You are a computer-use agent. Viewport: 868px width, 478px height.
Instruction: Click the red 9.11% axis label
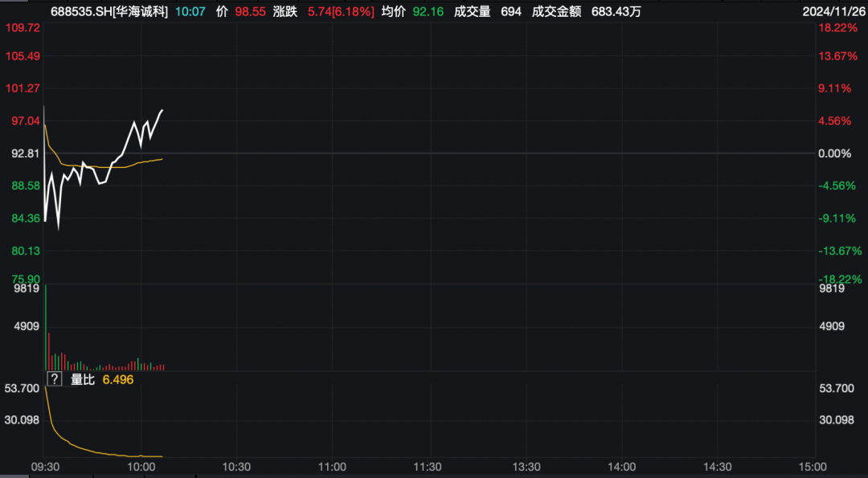pos(835,88)
